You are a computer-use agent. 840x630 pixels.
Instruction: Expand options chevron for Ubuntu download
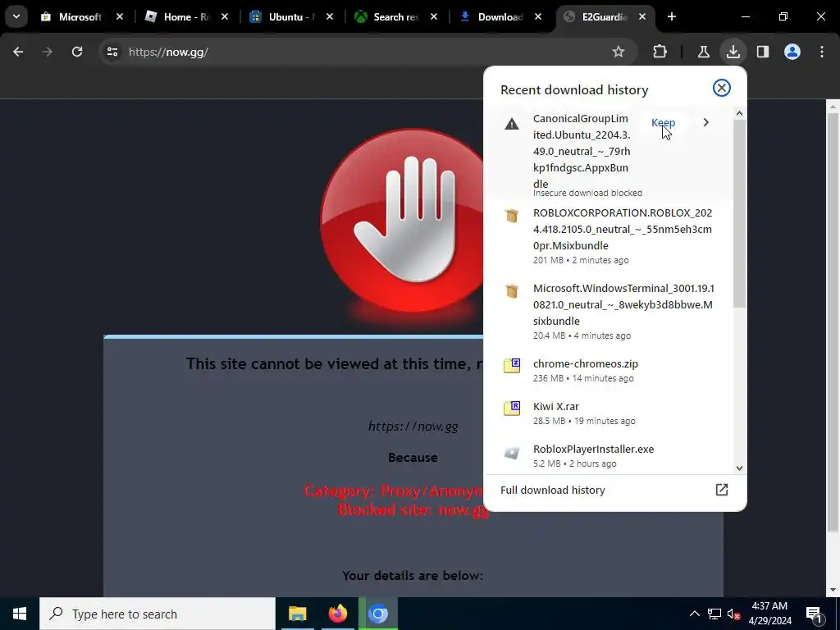[705, 123]
